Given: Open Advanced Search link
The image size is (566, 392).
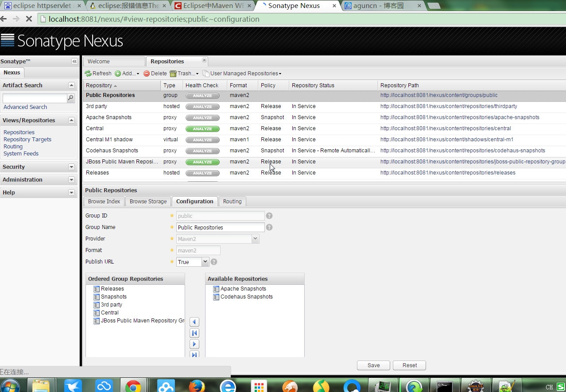Looking at the screenshot, I should pyautogui.click(x=25, y=107).
